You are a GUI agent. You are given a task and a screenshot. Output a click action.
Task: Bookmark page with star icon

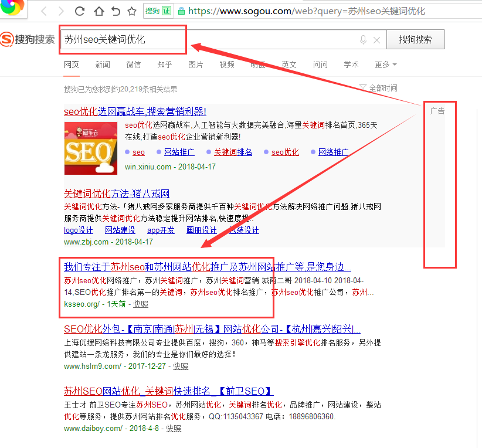(x=132, y=11)
